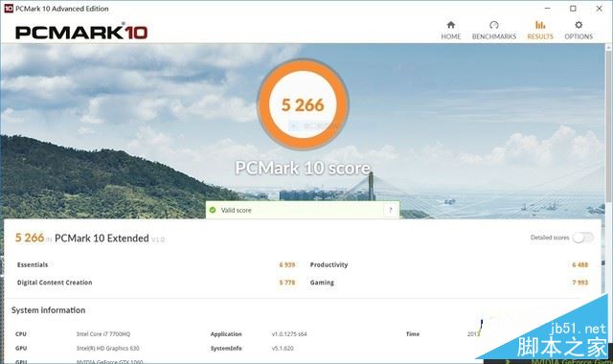Click the SystemInfo label
Image resolution: width=613 pixels, height=364 pixels.
click(226, 348)
